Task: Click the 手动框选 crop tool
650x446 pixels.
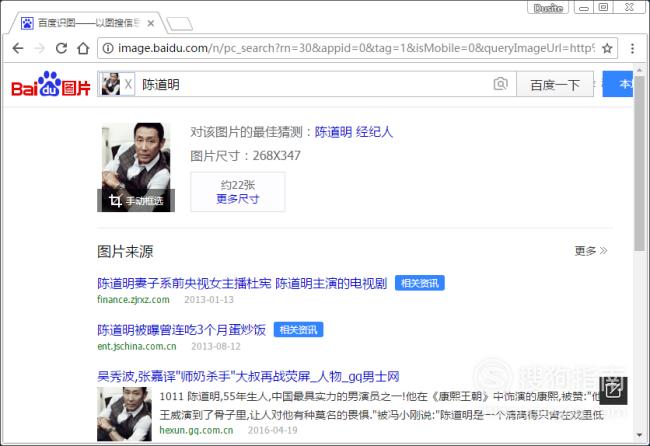Action: click(136, 201)
